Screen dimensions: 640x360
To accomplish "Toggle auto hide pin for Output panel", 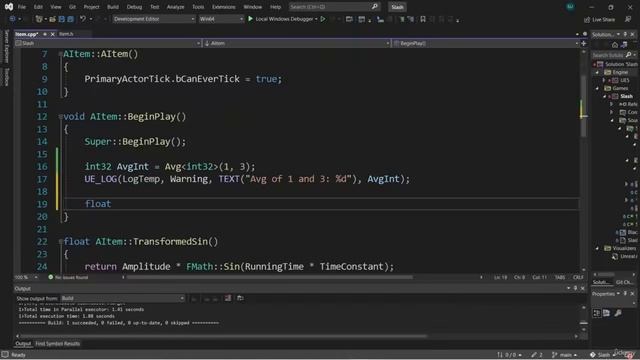I will [576, 289].
